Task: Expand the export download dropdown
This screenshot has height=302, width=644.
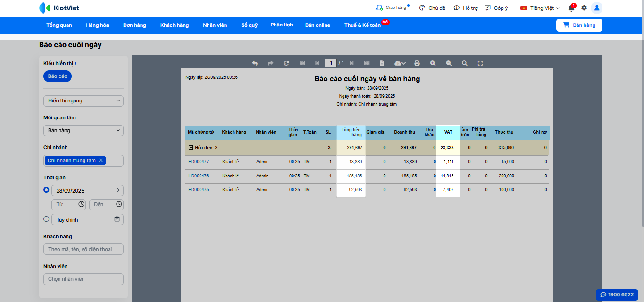Action: tap(400, 63)
